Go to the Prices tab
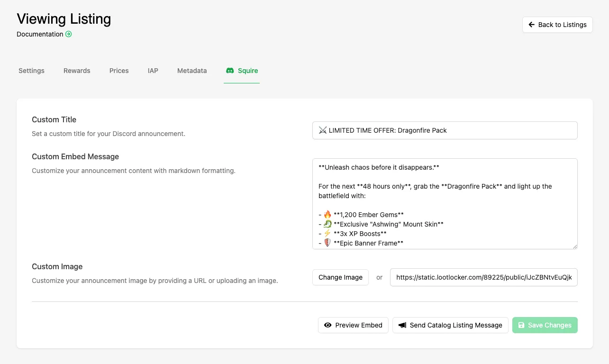This screenshot has height=364, width=609. (119, 71)
